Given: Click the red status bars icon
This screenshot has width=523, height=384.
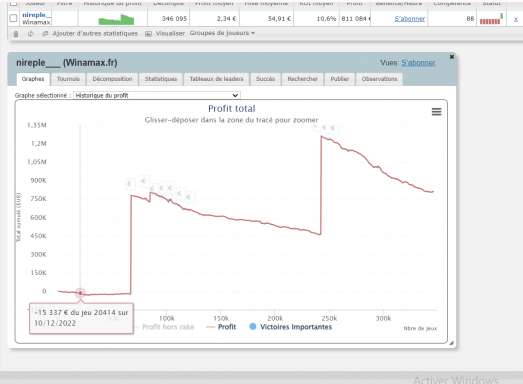Looking at the screenshot, I should 491,19.
